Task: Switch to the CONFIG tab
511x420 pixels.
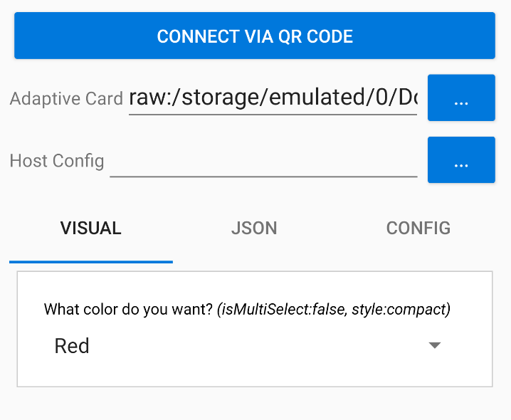Action: click(418, 228)
